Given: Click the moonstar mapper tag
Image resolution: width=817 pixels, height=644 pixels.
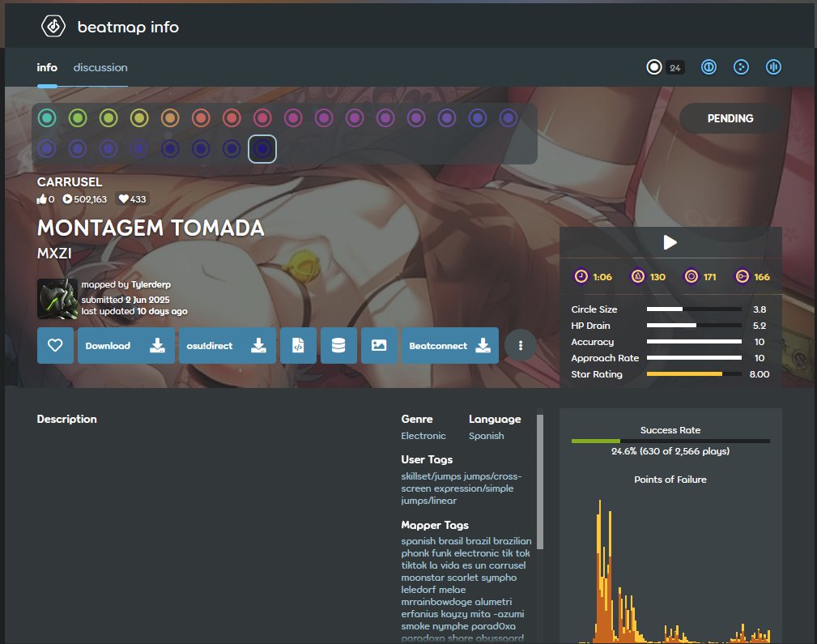Looking at the screenshot, I should click(x=423, y=578).
